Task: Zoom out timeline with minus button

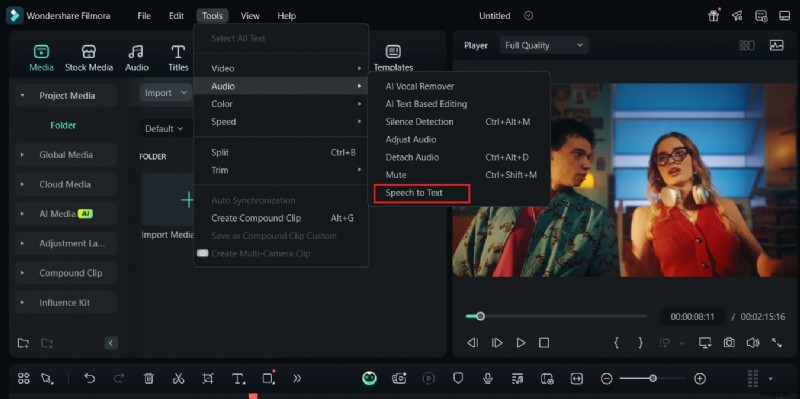Action: coord(606,378)
